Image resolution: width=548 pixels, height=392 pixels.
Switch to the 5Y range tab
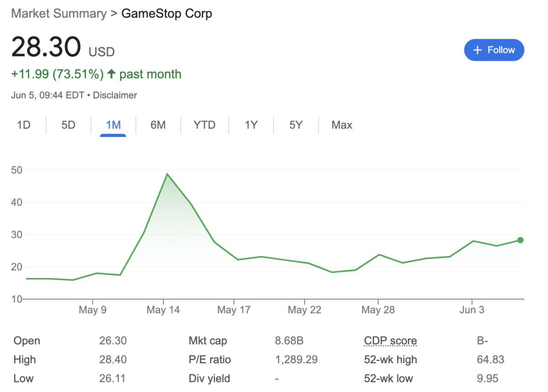click(296, 125)
